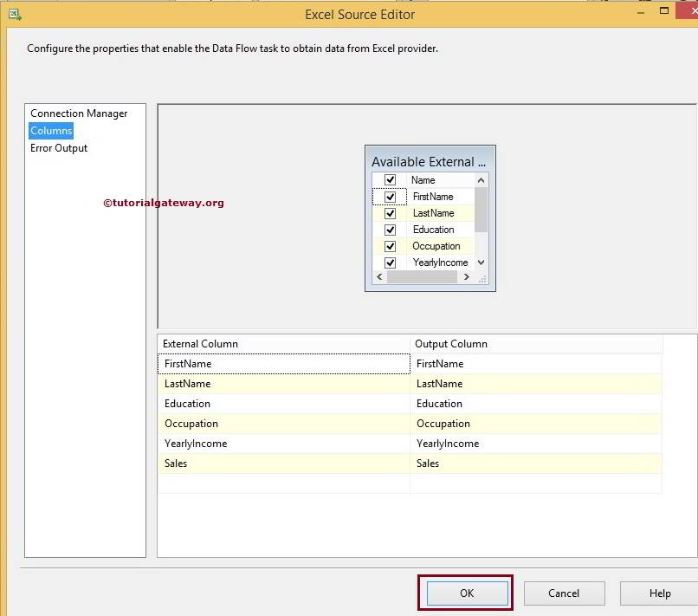Uncheck the YearlyIncome column checkbox
This screenshot has height=616, width=698.
[x=389, y=262]
